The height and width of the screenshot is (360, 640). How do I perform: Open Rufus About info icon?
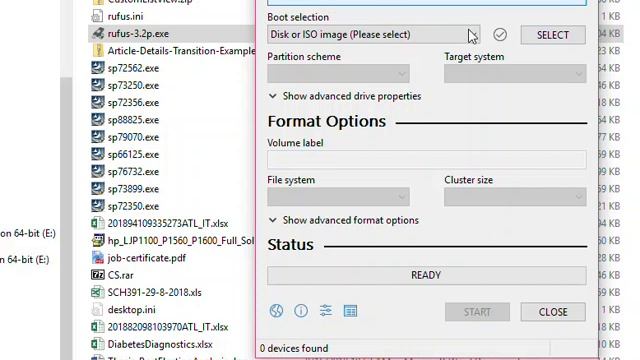point(301,311)
